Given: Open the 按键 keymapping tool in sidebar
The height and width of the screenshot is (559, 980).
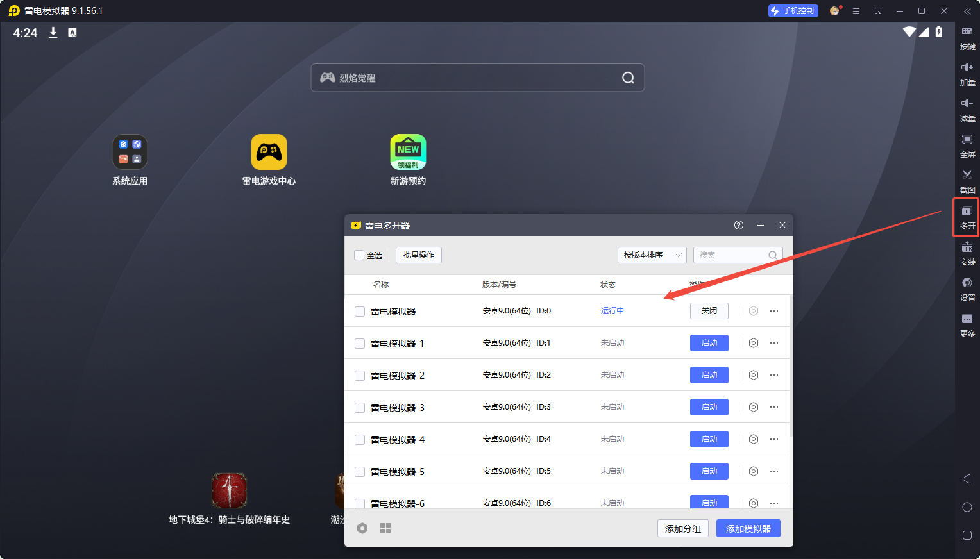Looking at the screenshot, I should [967, 38].
